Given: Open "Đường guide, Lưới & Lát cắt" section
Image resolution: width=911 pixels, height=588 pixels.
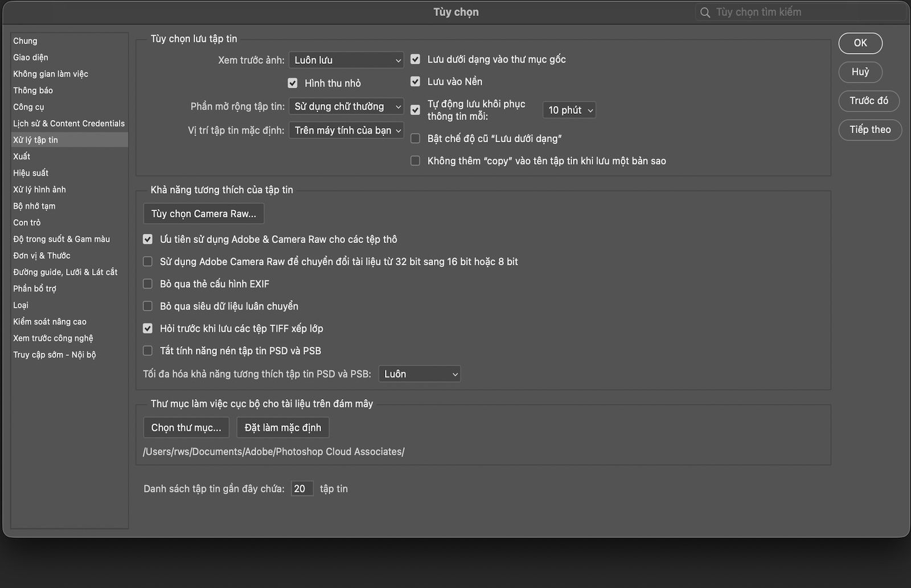Looking at the screenshot, I should pyautogui.click(x=69, y=272).
